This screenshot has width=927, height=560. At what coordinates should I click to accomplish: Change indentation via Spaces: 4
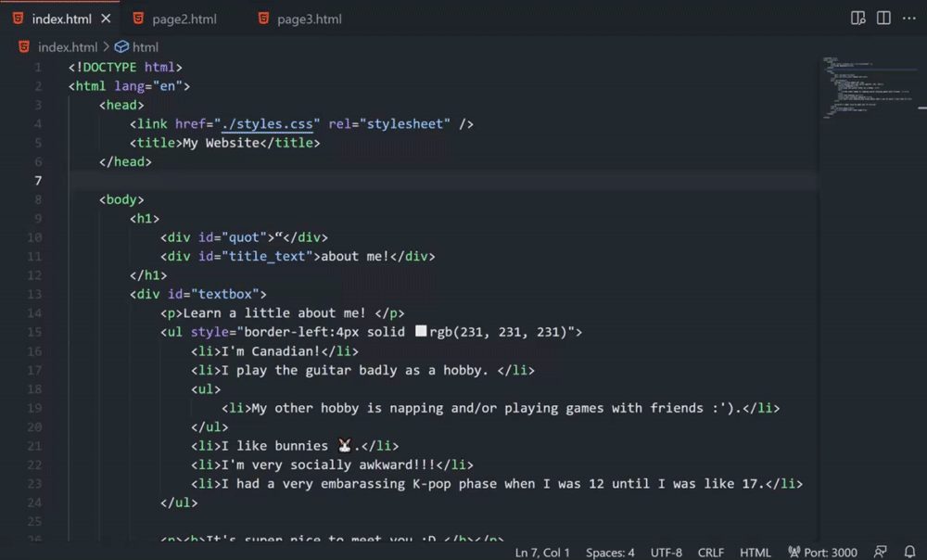pos(610,553)
